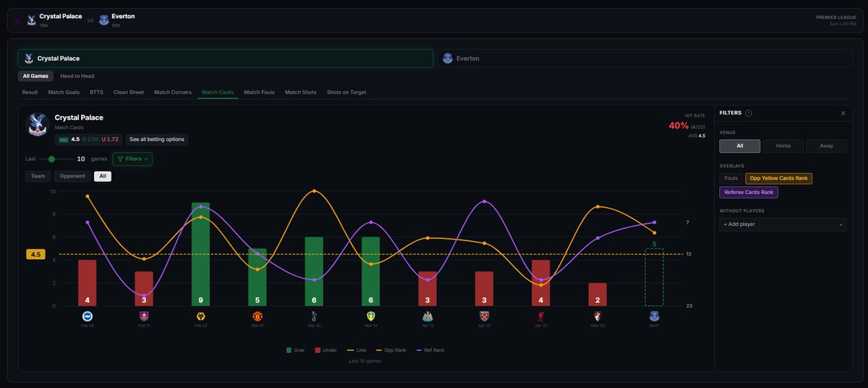
Task: Click the bookmaker logo beside the 4.5 line
Action: [x=64, y=139]
